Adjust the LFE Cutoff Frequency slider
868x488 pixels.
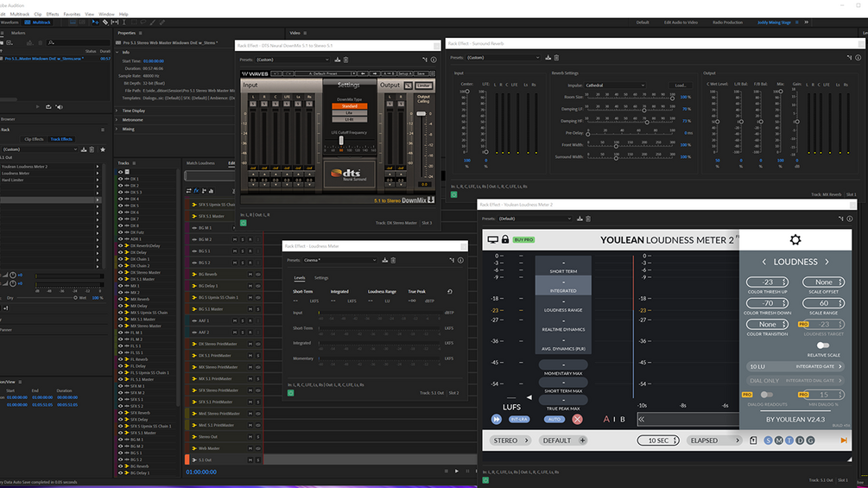tap(341, 141)
